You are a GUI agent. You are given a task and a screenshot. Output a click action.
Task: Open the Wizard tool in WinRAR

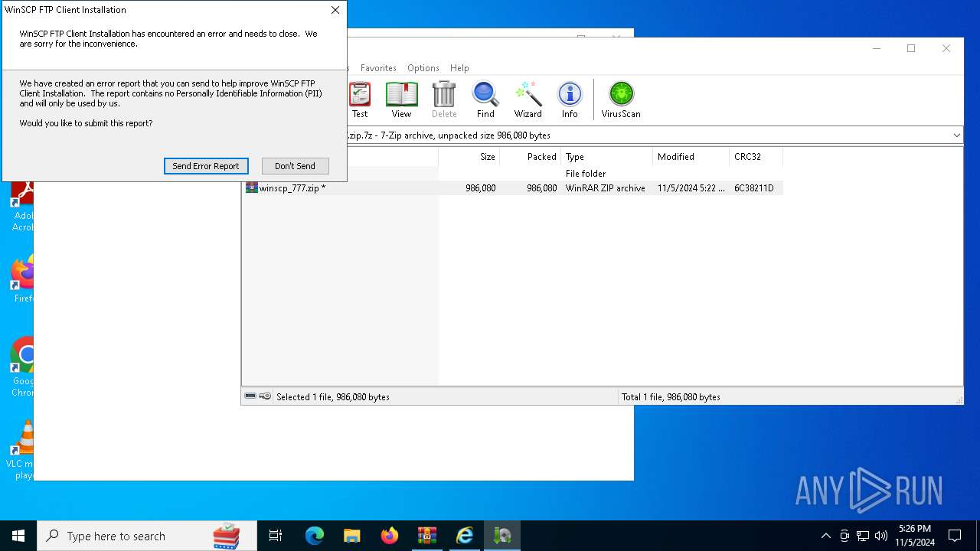tap(528, 100)
